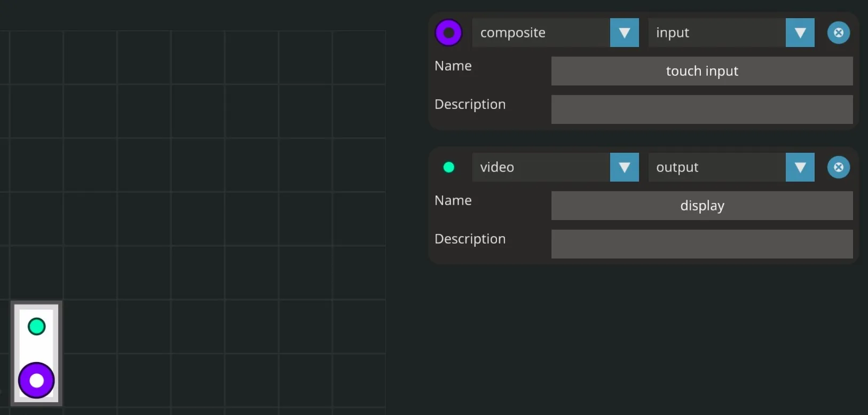
Task: Click the arrow button next to input
Action: point(800,33)
